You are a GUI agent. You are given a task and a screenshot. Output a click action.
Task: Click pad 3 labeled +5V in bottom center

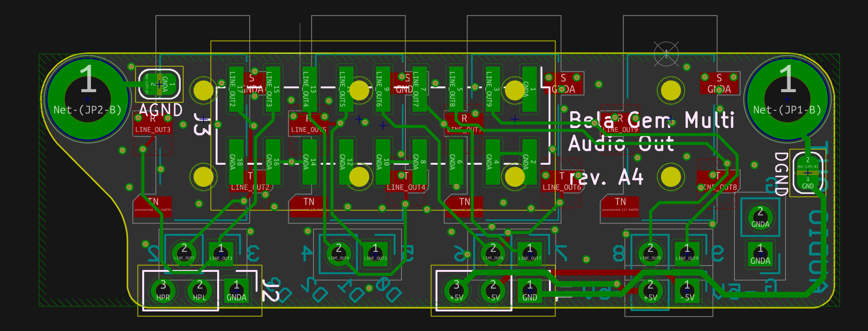point(456,291)
